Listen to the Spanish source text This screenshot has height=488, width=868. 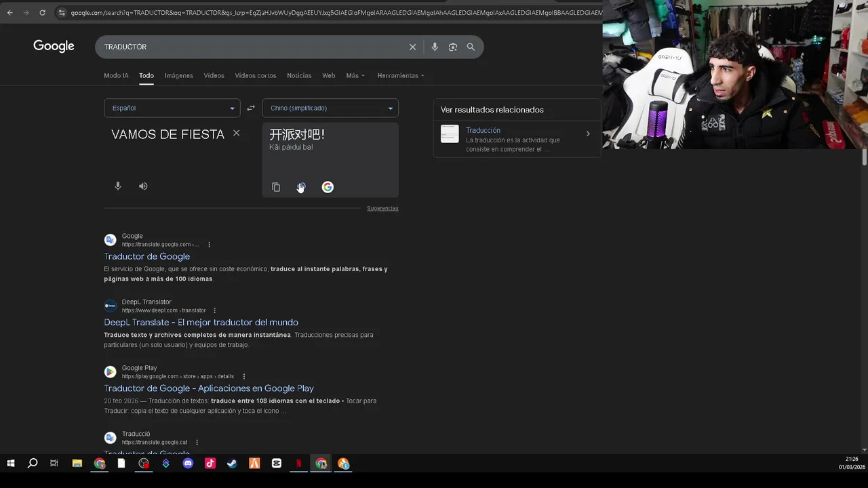coord(143,186)
